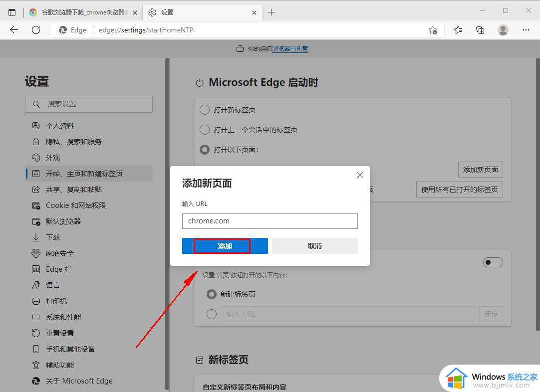Open 辅助功能 settings
This screenshot has width=540, height=392.
pos(89,365)
